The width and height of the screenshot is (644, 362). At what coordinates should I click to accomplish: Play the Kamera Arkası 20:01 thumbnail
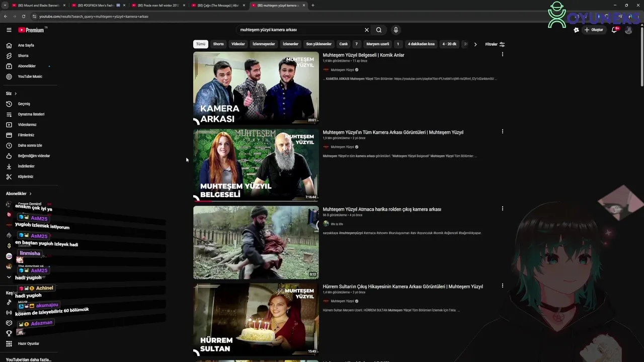point(256,88)
